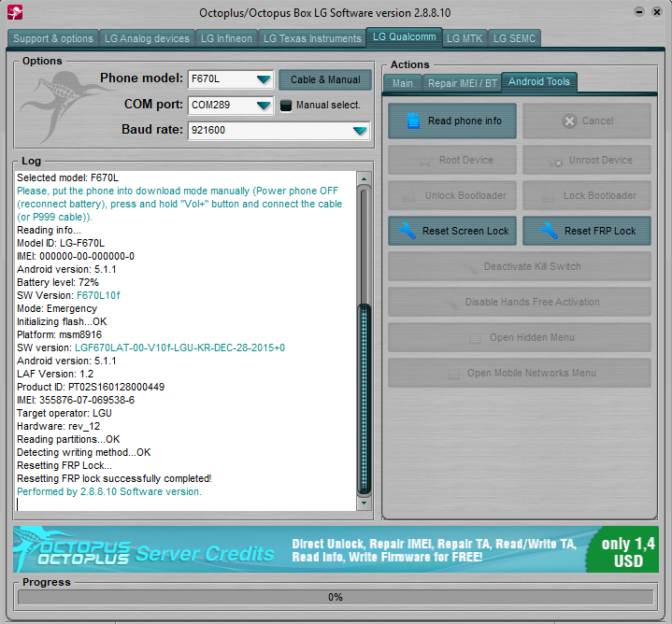The width and height of the screenshot is (672, 624).
Task: Toggle the Manual select checkbox
Action: (x=286, y=106)
